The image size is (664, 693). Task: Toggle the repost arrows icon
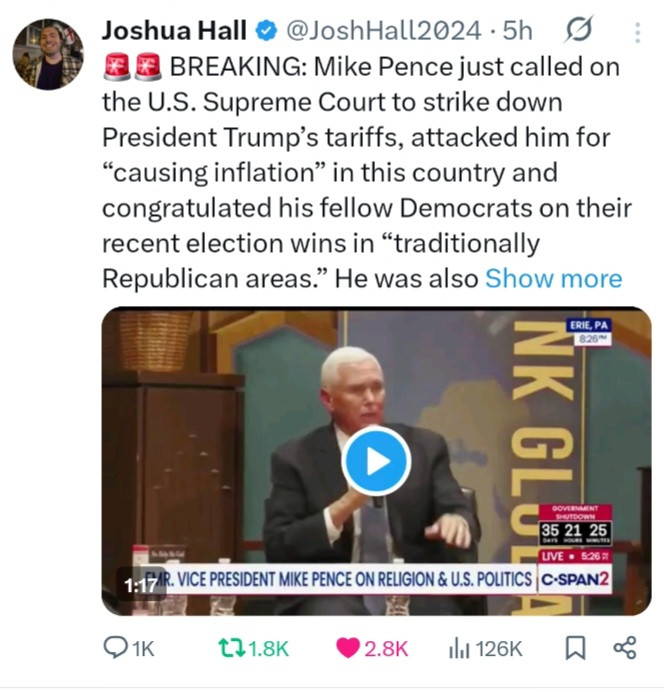(x=232, y=648)
